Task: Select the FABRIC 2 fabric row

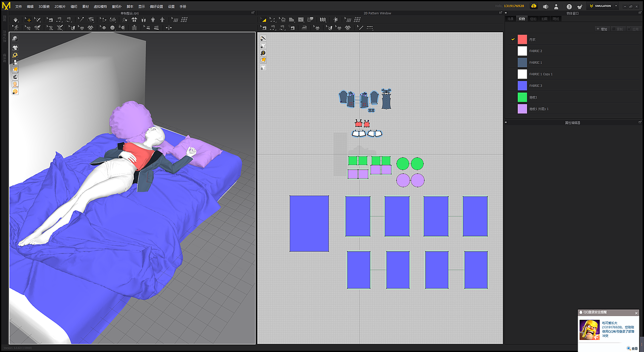Action: coord(575,51)
